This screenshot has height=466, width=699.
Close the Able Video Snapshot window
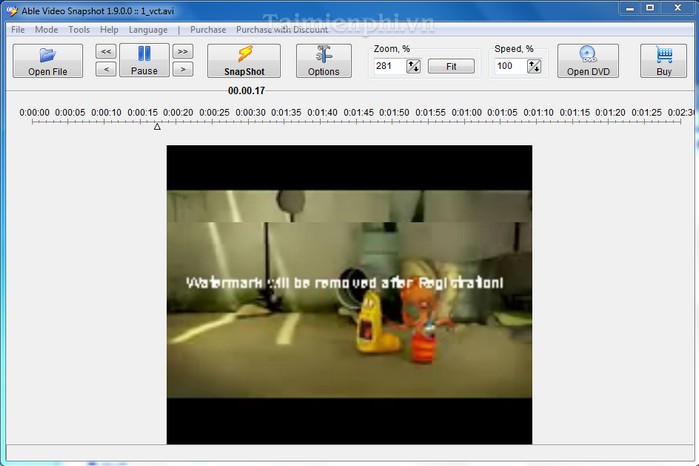click(678, 8)
